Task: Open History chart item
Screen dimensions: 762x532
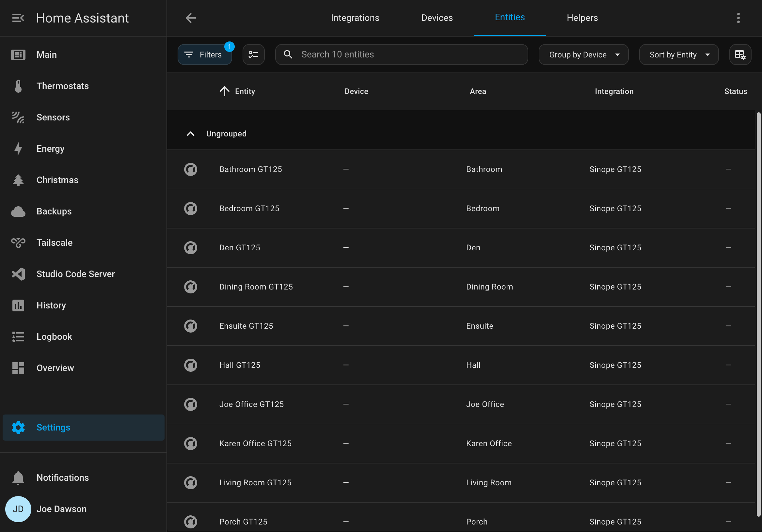Action: (x=83, y=305)
